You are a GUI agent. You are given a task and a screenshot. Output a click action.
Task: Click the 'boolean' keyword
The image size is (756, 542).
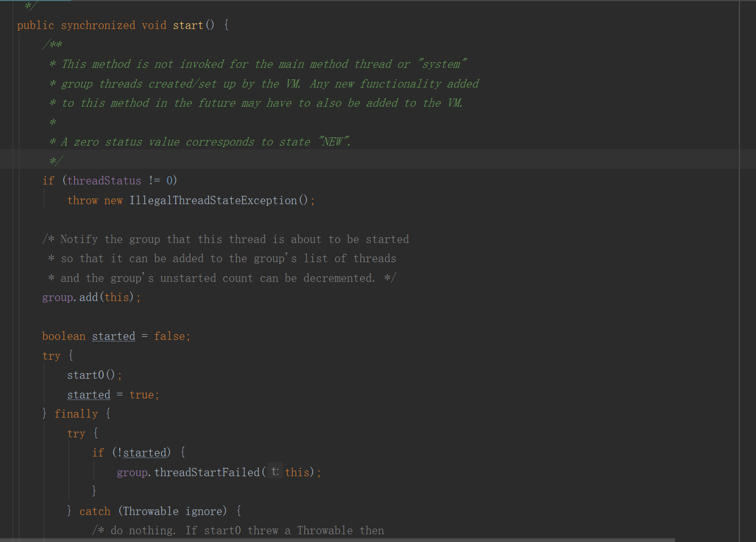64,336
